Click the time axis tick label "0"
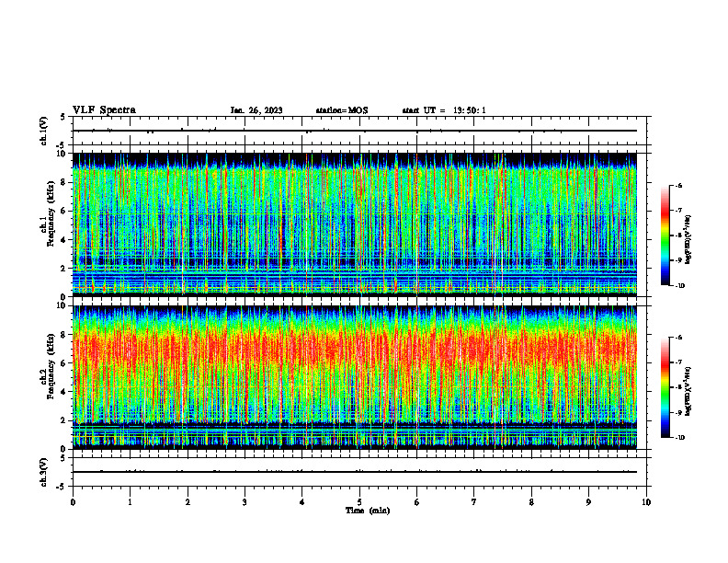 [x=73, y=502]
